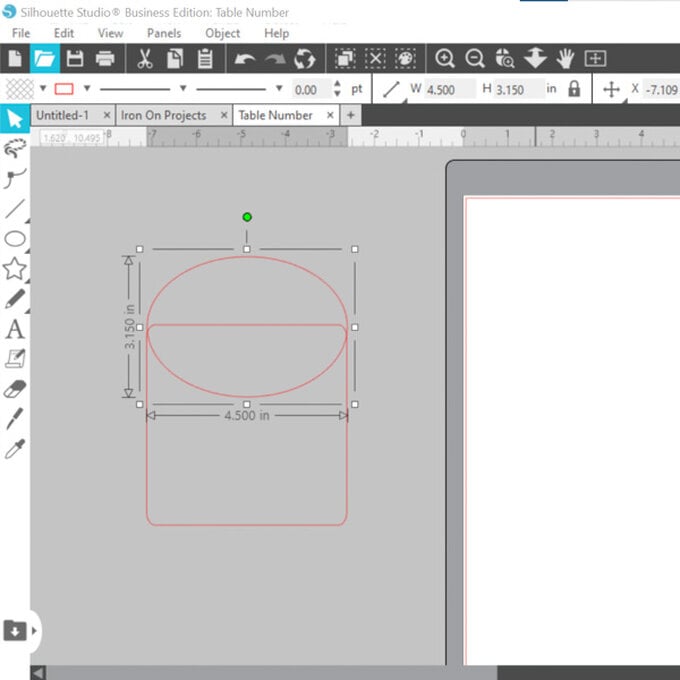Click the Fit to Page icon
680x680 pixels.
(x=595, y=58)
